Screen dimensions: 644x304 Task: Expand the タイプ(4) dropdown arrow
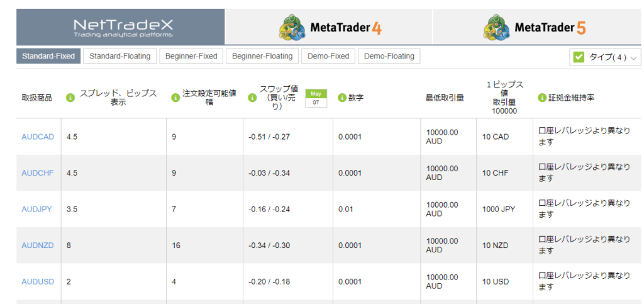tap(633, 58)
